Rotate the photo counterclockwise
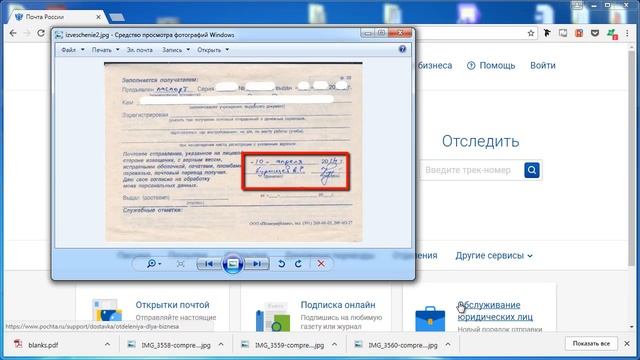640x360 pixels. click(281, 264)
